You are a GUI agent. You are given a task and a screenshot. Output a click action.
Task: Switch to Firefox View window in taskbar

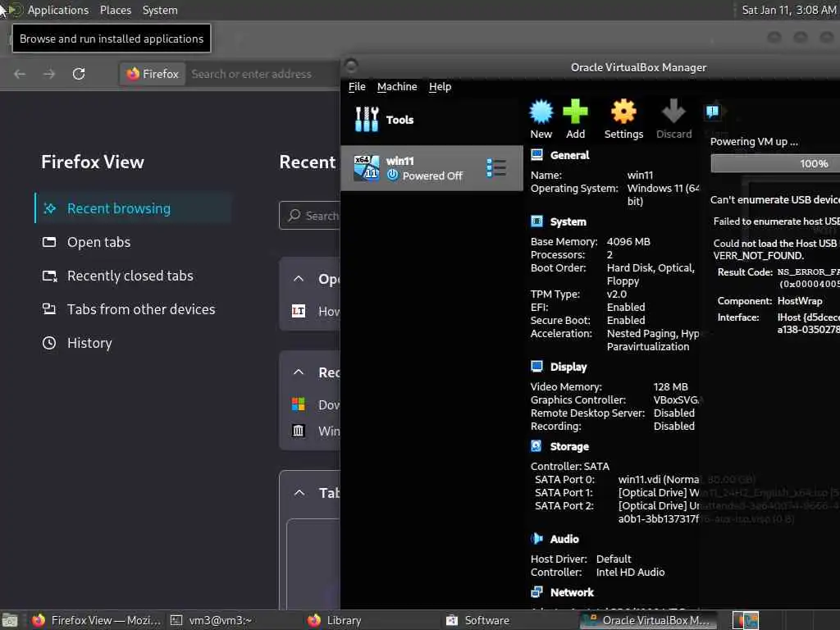[97, 620]
